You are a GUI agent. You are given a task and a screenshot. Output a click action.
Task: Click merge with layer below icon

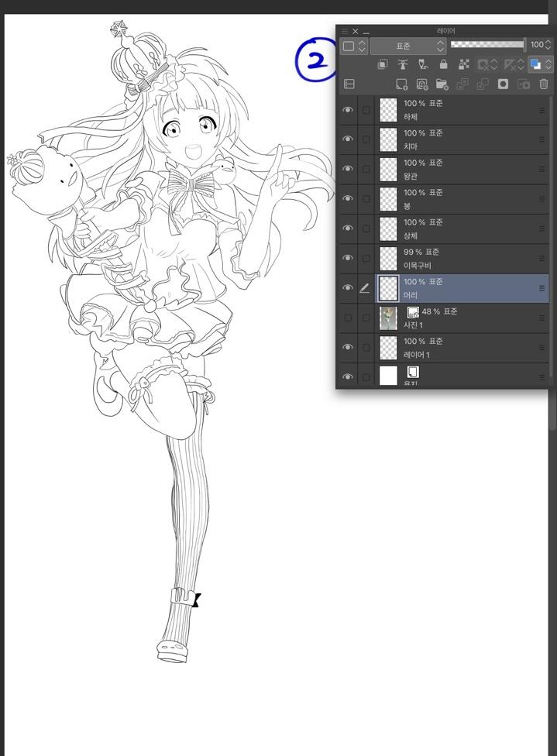(x=483, y=84)
